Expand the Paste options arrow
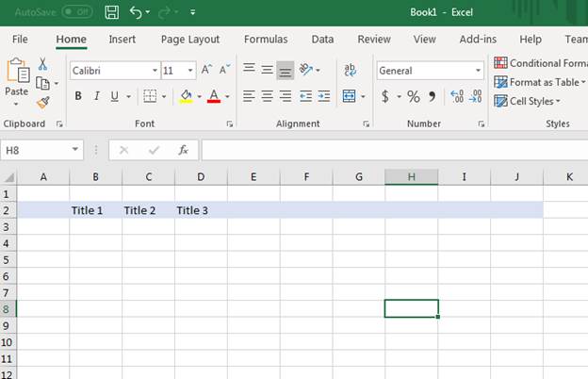The height and width of the screenshot is (379, 588). (16, 104)
